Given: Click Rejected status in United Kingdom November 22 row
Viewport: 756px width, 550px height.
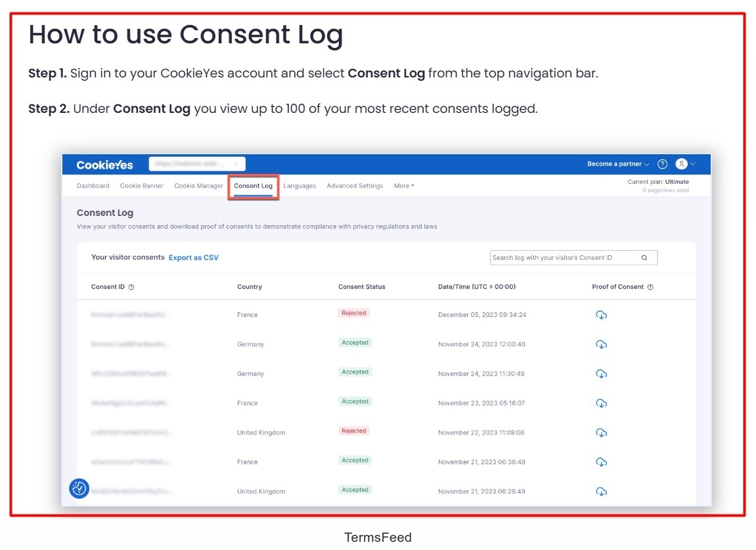Looking at the screenshot, I should (x=354, y=431).
